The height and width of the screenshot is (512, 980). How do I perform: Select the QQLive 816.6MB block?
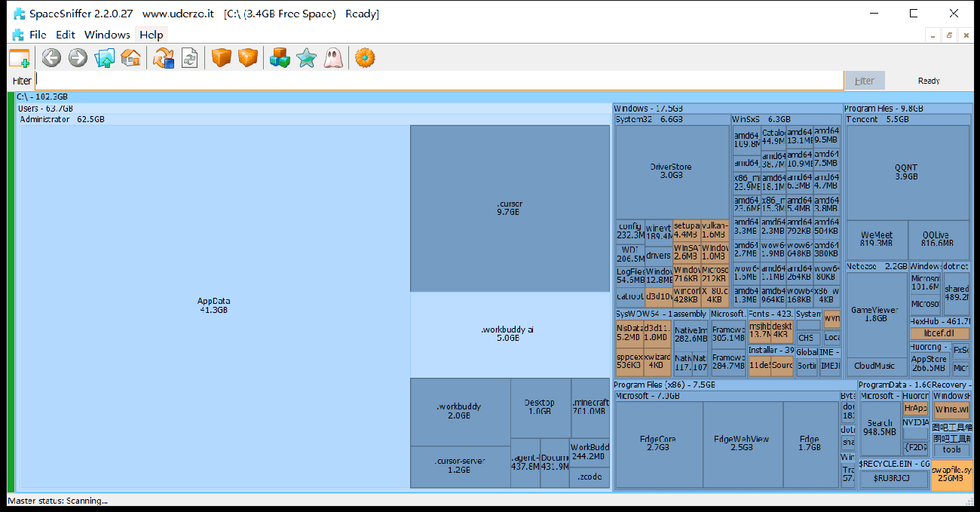click(939, 240)
